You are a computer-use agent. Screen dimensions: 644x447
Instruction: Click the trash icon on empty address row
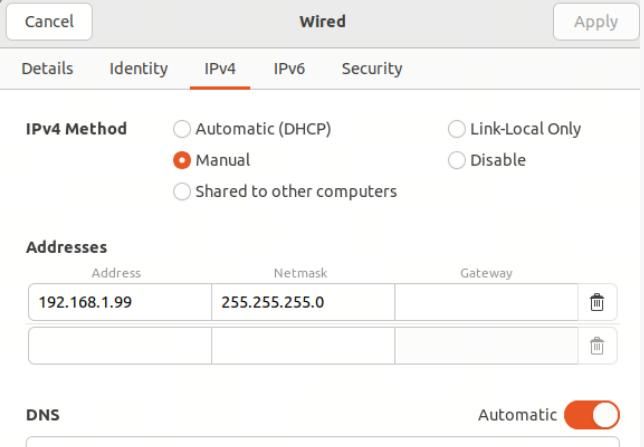[x=597, y=346]
